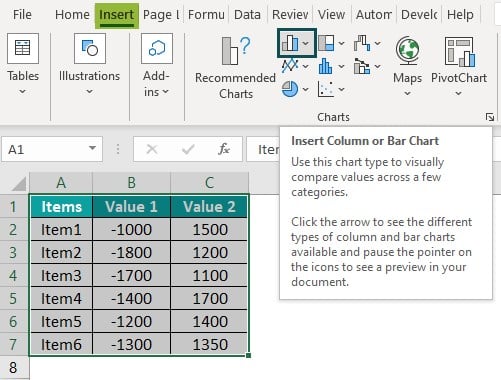Select row 8 header

13,368
